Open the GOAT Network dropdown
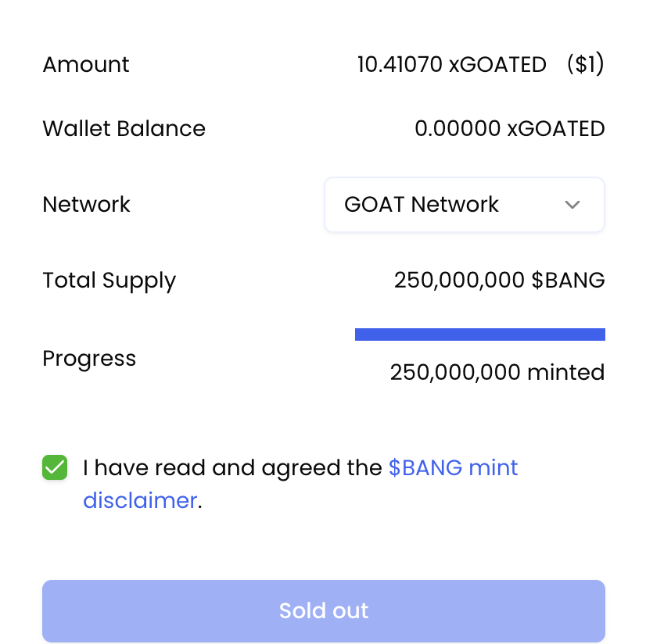This screenshot has width=646, height=644. 464,205
